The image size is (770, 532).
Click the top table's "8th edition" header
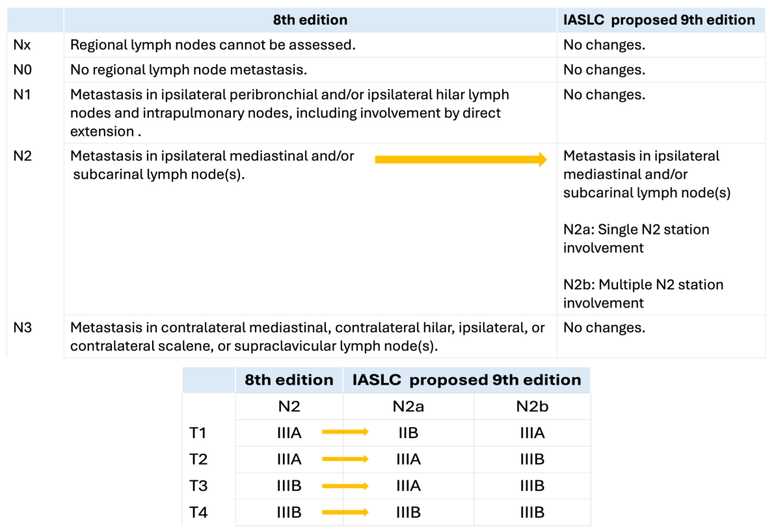[310, 20]
